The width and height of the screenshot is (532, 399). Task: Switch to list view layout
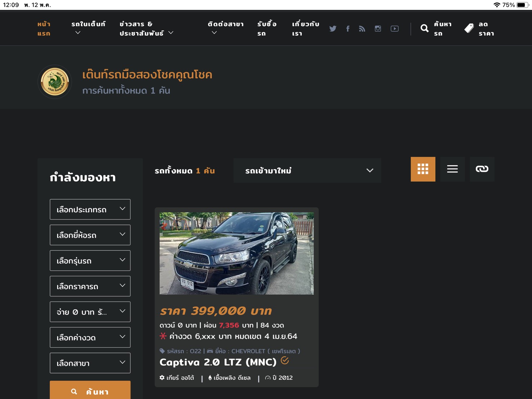click(x=453, y=169)
